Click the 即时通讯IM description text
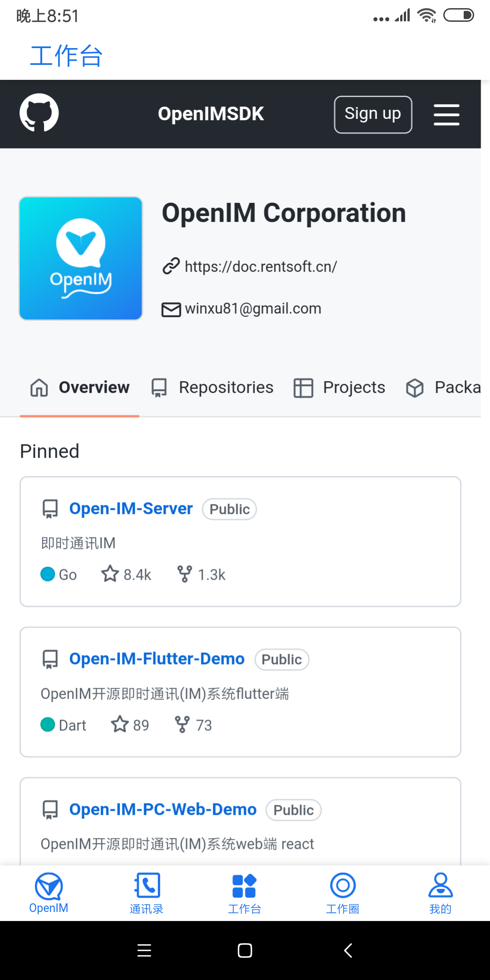Screen dimensions: 490x980 pyautogui.click(x=78, y=543)
